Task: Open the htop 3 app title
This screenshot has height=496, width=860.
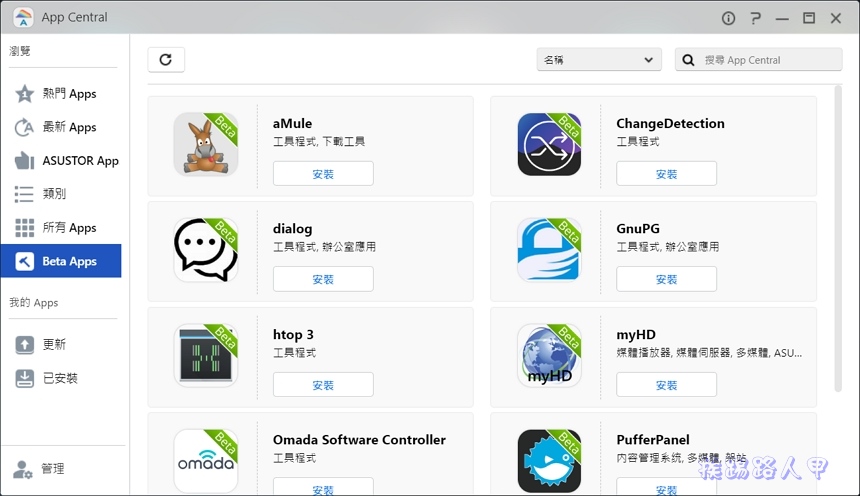Action: point(293,335)
